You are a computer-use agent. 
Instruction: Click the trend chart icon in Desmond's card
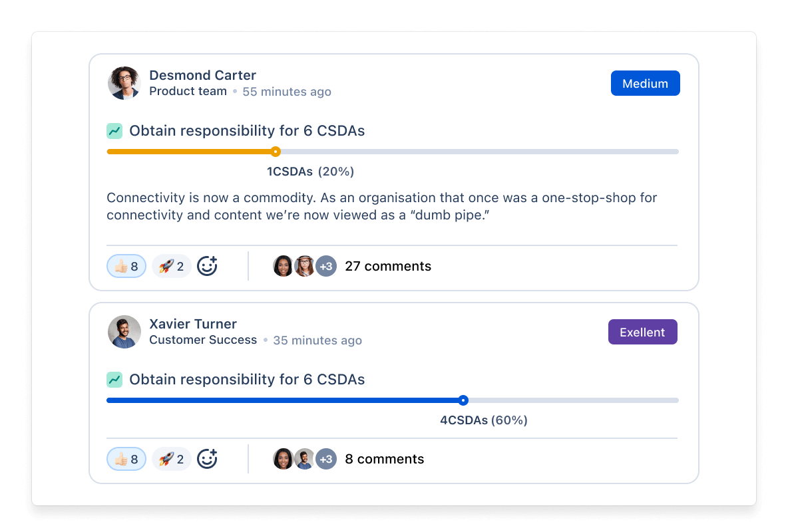tap(114, 131)
